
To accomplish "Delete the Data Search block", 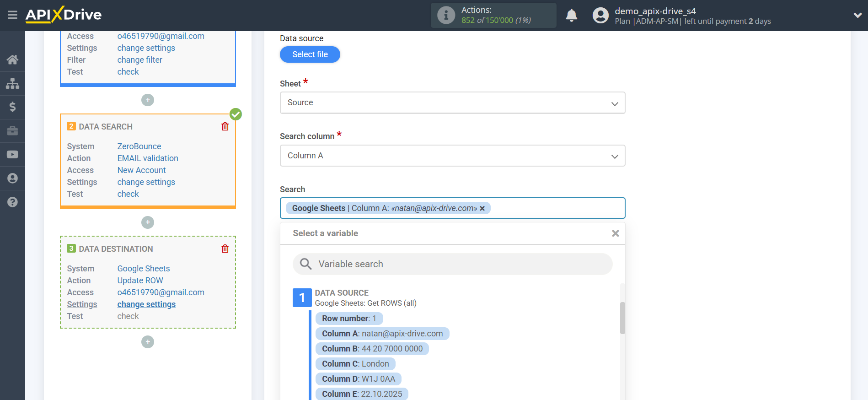I will pyautogui.click(x=225, y=127).
